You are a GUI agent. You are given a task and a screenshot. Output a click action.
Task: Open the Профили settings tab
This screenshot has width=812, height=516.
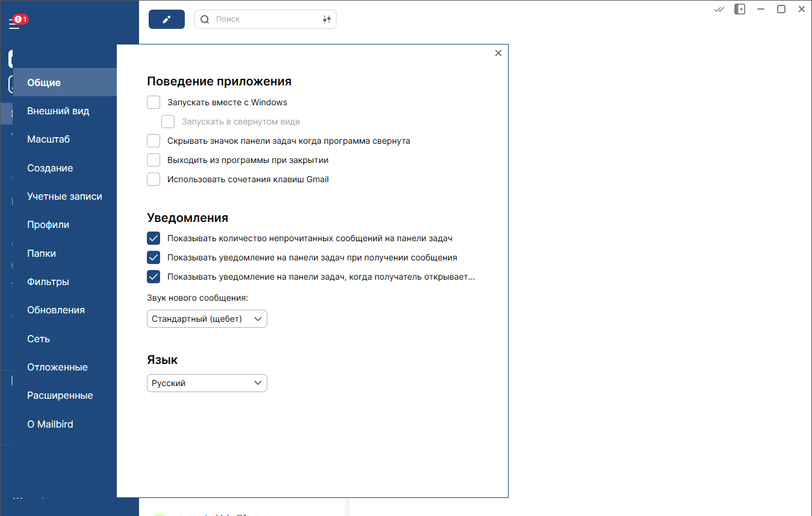[x=65, y=224]
